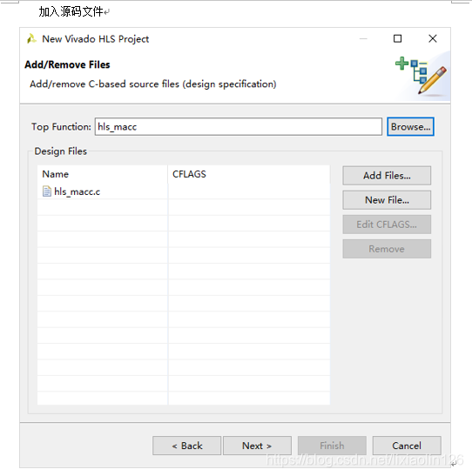This screenshot has width=472, height=476.
Task: Select the hls_macc.c row in Design Files
Action: [184, 191]
